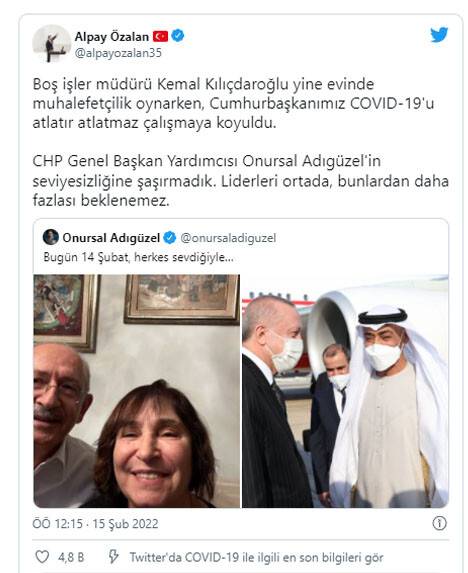The width and height of the screenshot is (468, 573).
Task: Open the tweet info circle icon
Action: 440,523
